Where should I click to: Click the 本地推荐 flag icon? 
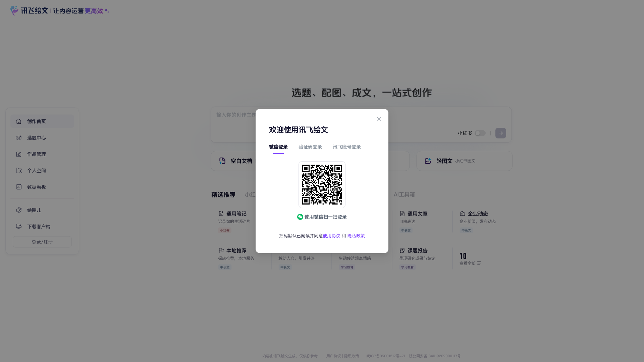221,250
